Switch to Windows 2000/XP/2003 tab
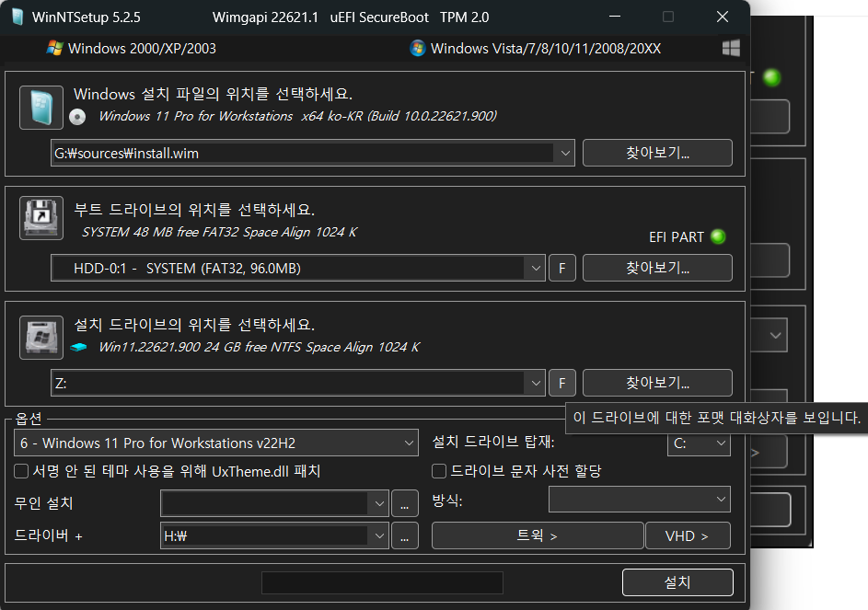The image size is (868, 610). [x=132, y=48]
